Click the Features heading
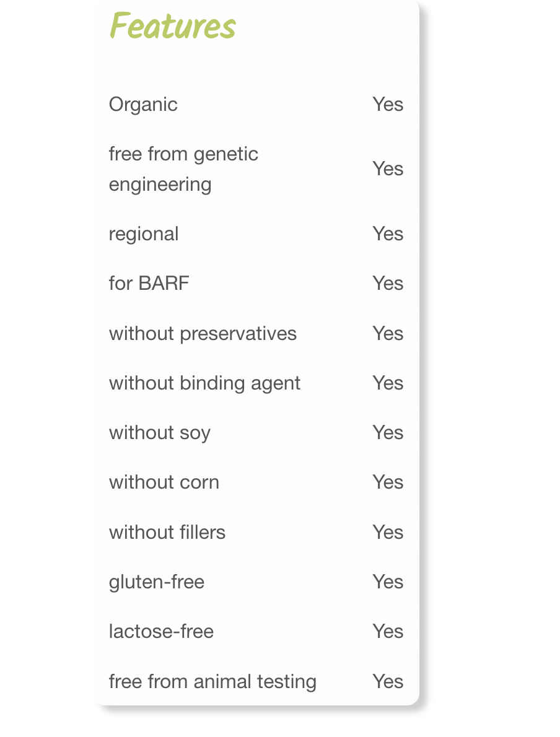560x737 pixels. pos(172,27)
